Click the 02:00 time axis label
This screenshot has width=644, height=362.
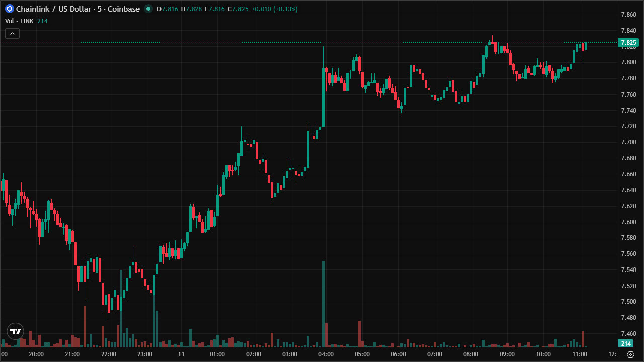(x=254, y=354)
